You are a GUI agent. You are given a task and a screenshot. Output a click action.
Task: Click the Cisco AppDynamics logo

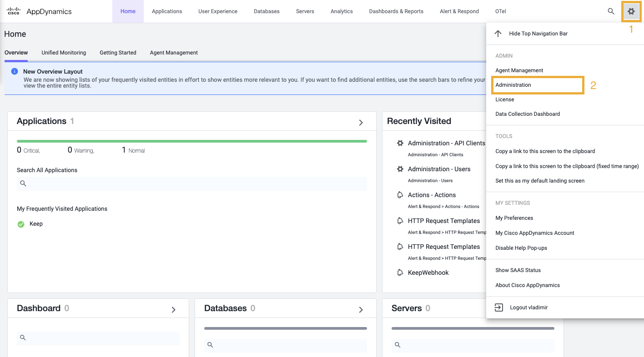(x=39, y=11)
